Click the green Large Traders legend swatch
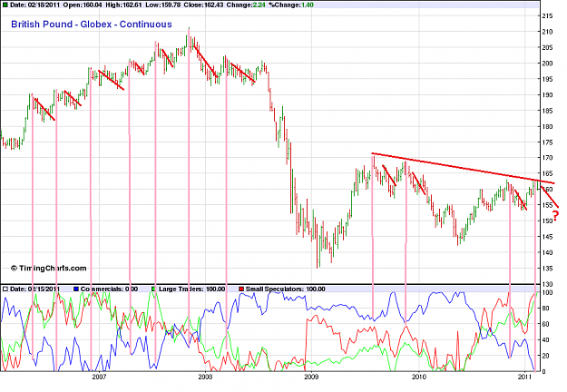Image resolution: width=567 pixels, height=392 pixels. tap(153, 289)
